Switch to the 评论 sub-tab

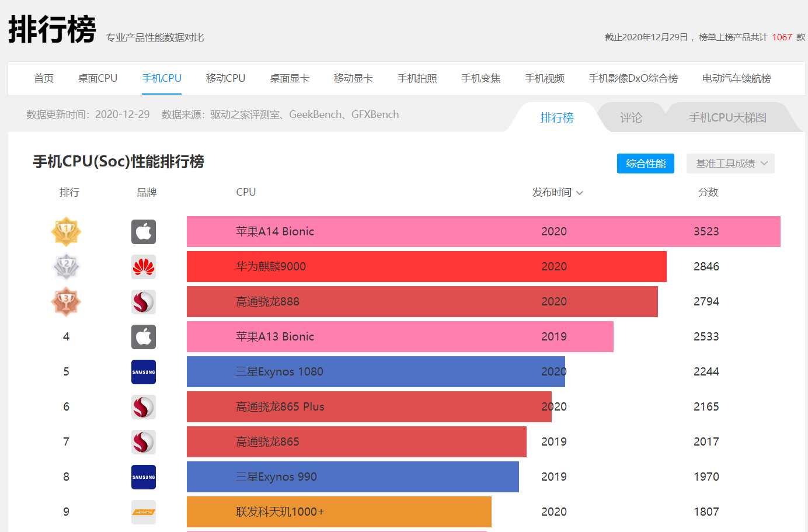coord(631,117)
